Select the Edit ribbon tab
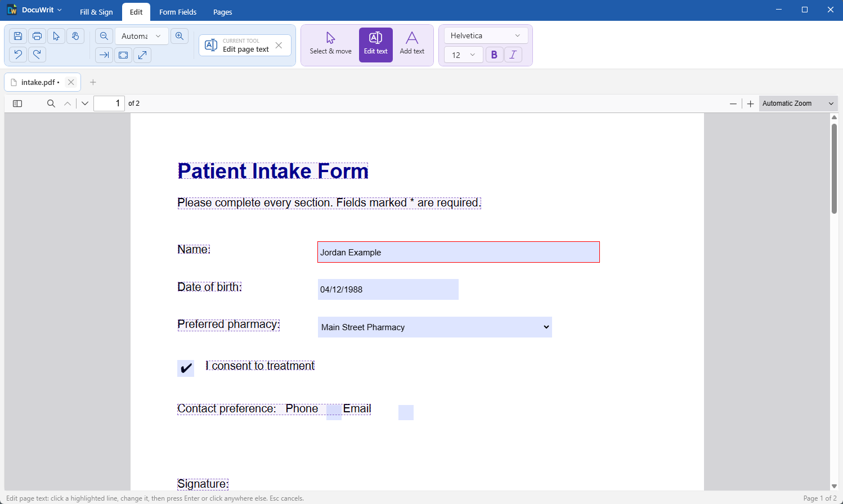The height and width of the screenshot is (504, 843). click(x=136, y=12)
